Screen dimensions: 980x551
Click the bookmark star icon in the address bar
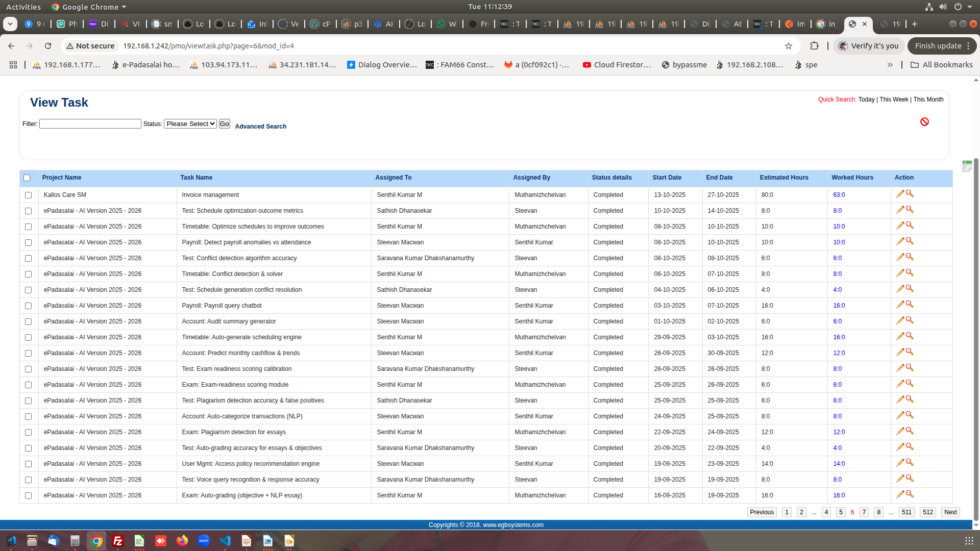point(789,46)
